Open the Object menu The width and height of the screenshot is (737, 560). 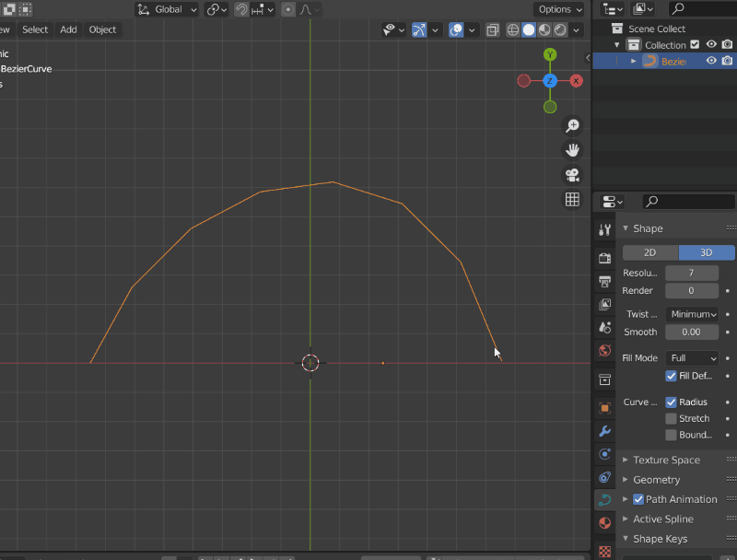point(102,29)
